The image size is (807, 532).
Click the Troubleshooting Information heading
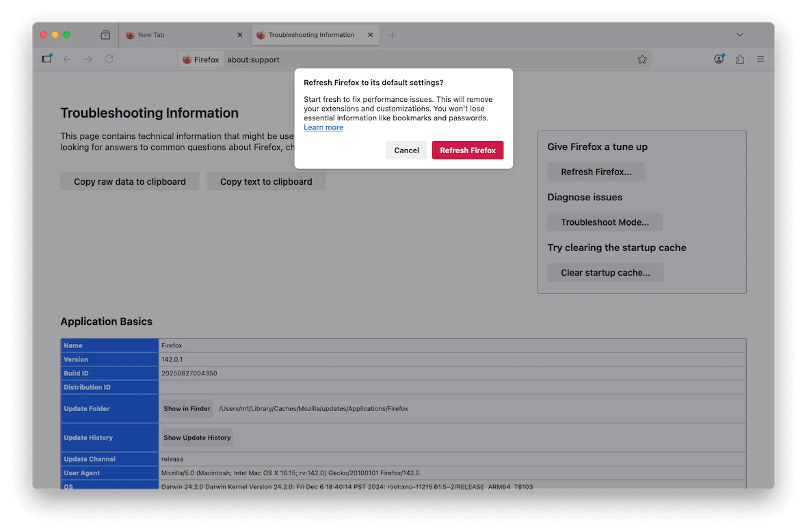(149, 114)
